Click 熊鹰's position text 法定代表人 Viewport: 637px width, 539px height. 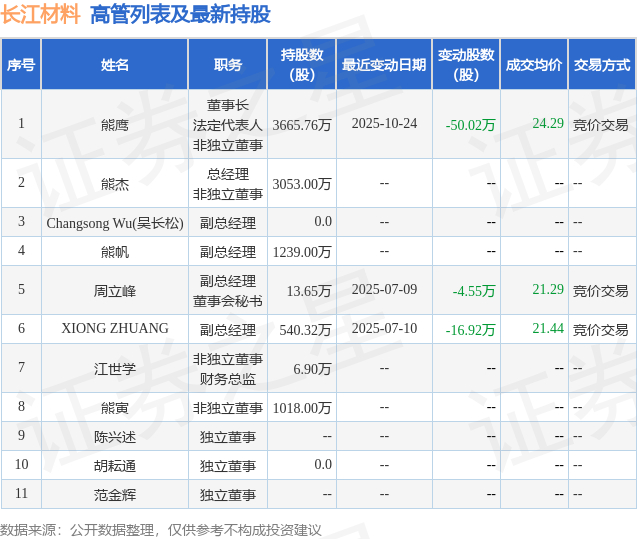click(x=228, y=125)
